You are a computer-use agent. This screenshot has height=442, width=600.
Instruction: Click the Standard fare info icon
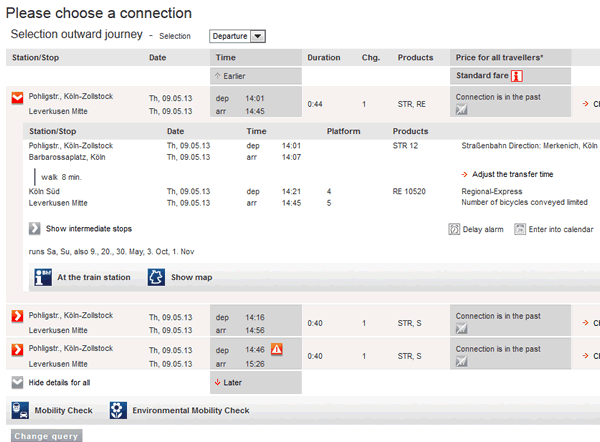pos(517,76)
